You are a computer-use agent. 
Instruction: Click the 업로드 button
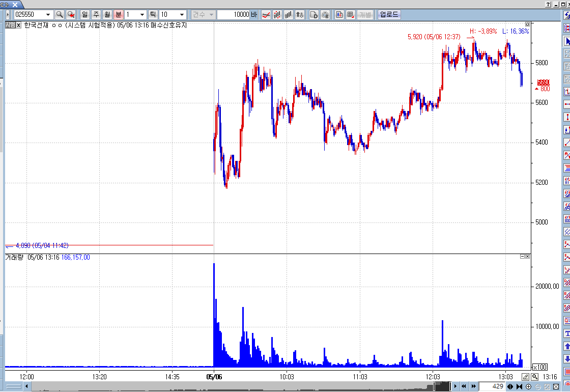pos(389,15)
